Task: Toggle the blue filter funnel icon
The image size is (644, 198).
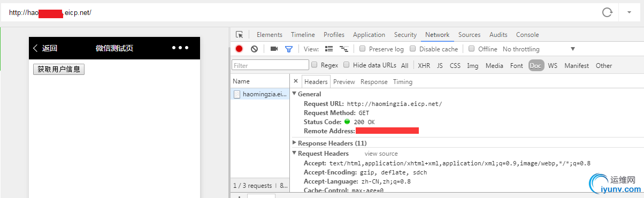Action: (x=289, y=49)
